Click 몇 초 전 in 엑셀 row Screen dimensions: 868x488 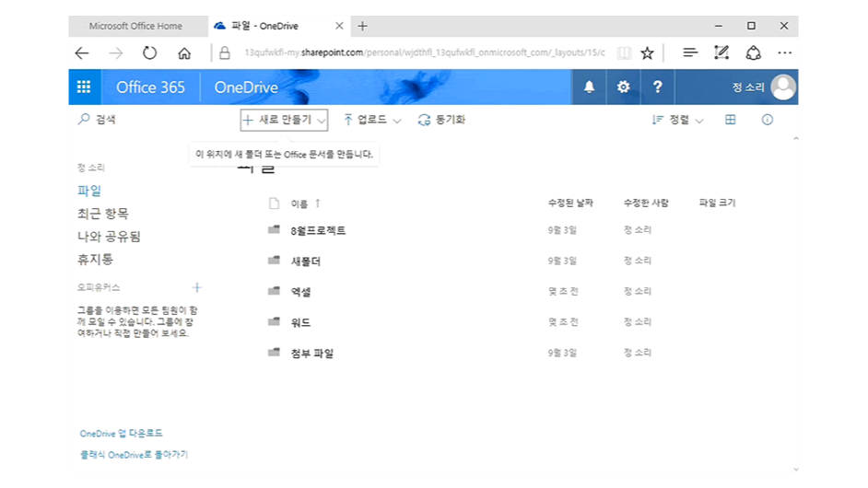click(x=563, y=291)
